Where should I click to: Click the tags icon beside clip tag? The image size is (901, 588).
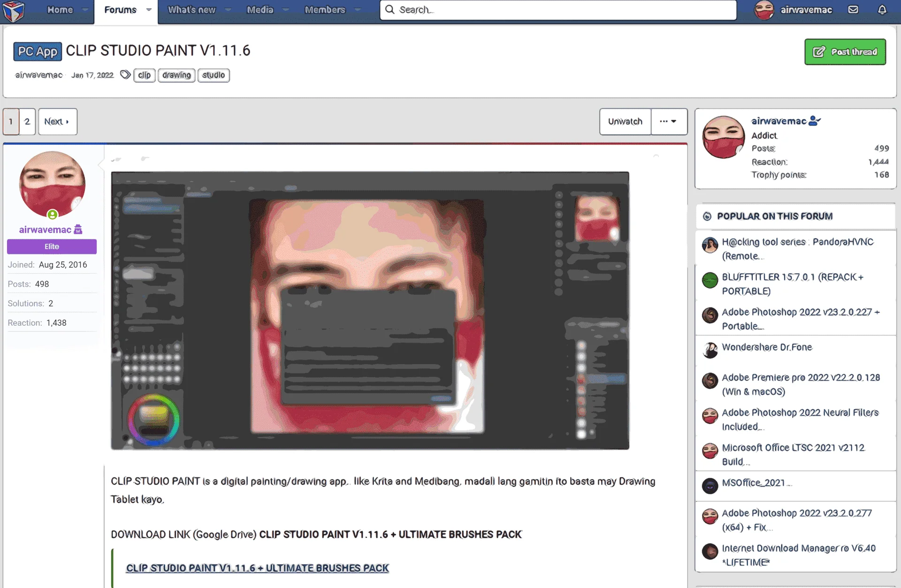point(125,75)
